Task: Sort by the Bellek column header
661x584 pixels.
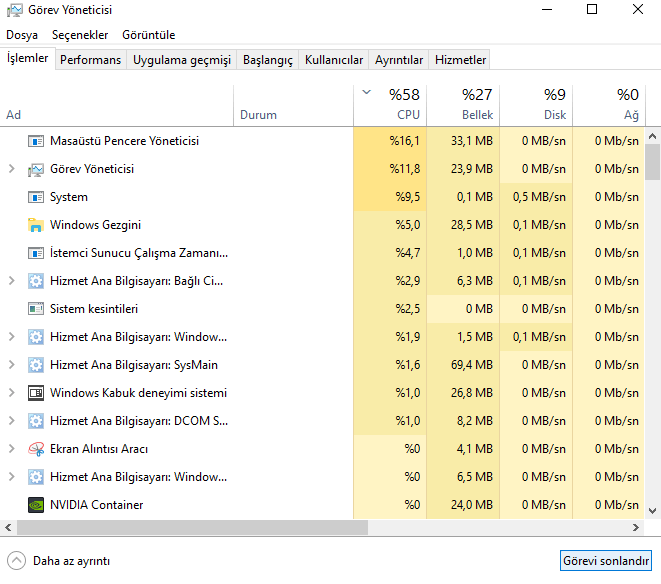Action: point(463,106)
